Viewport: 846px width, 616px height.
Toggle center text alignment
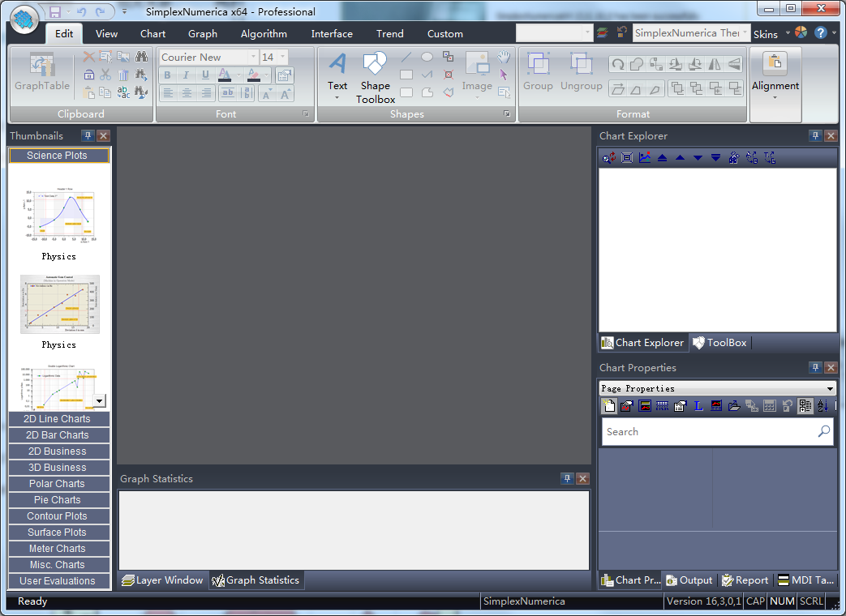187,93
